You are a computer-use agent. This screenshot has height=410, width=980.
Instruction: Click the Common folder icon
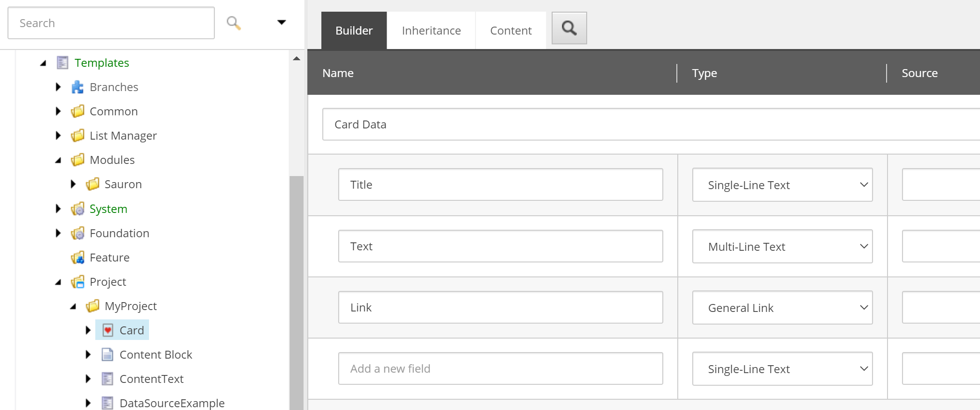click(x=78, y=111)
